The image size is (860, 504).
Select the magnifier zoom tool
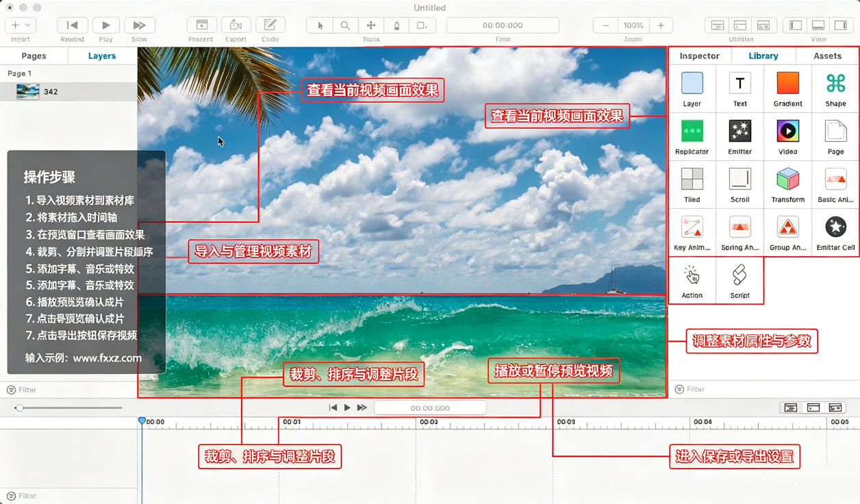coord(345,25)
